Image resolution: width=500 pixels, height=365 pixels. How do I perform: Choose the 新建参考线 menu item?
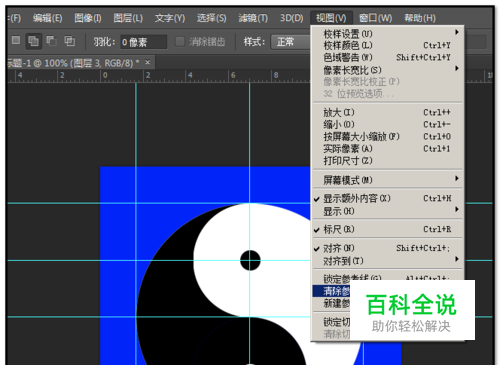coord(331,303)
